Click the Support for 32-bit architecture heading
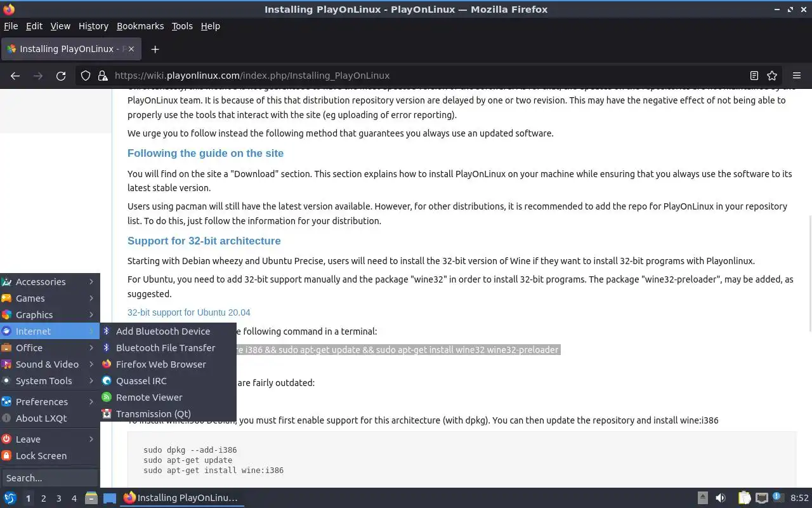The image size is (812, 508). pyautogui.click(x=204, y=241)
